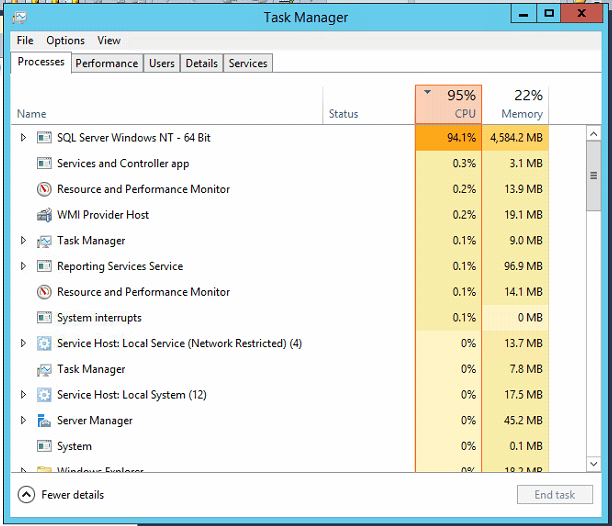
Task: Click the Server Manager icon
Action: 44,421
